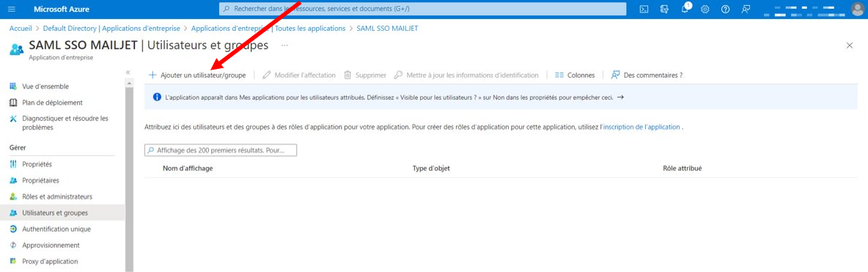Open the Colonnes column chooser
Image resolution: width=868 pixels, height=272 pixels.
click(x=575, y=75)
